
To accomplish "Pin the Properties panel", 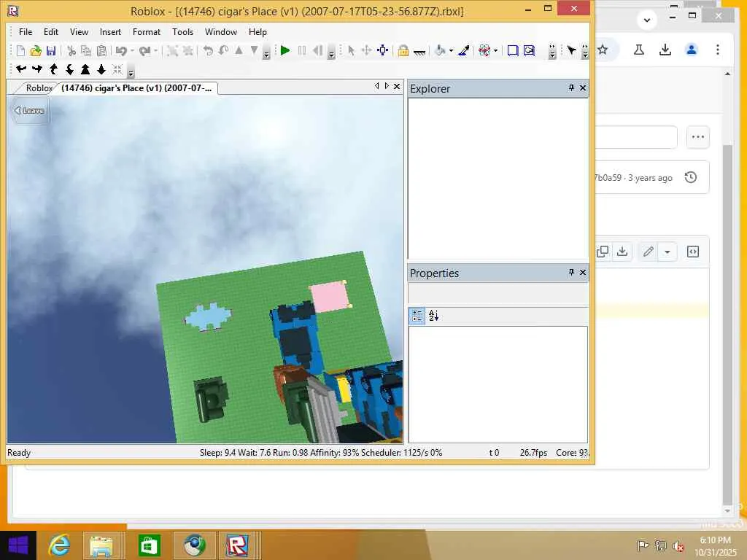I will tap(571, 272).
